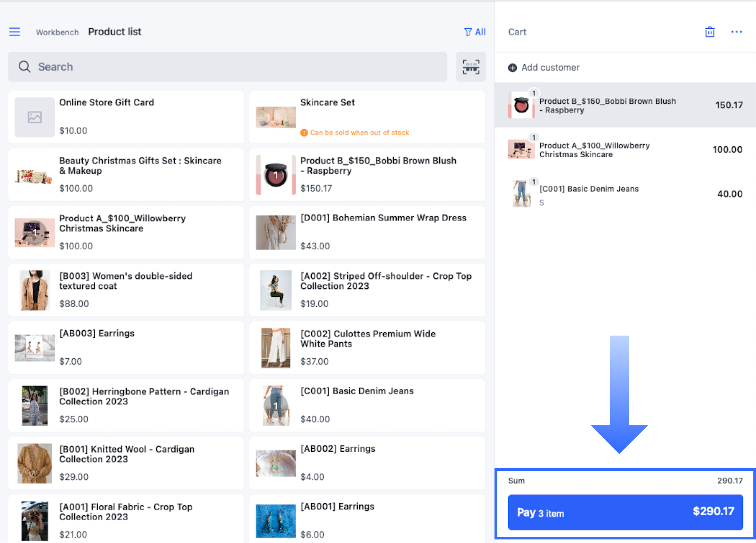Viewport: 756px width, 543px height.
Task: Empty the cart with trash icon
Action: [x=710, y=32]
